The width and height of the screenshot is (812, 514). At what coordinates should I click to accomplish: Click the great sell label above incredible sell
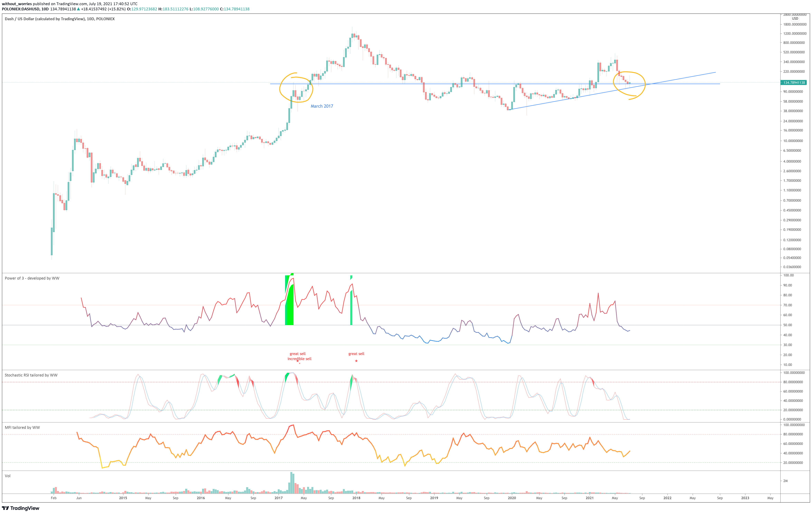297,354
